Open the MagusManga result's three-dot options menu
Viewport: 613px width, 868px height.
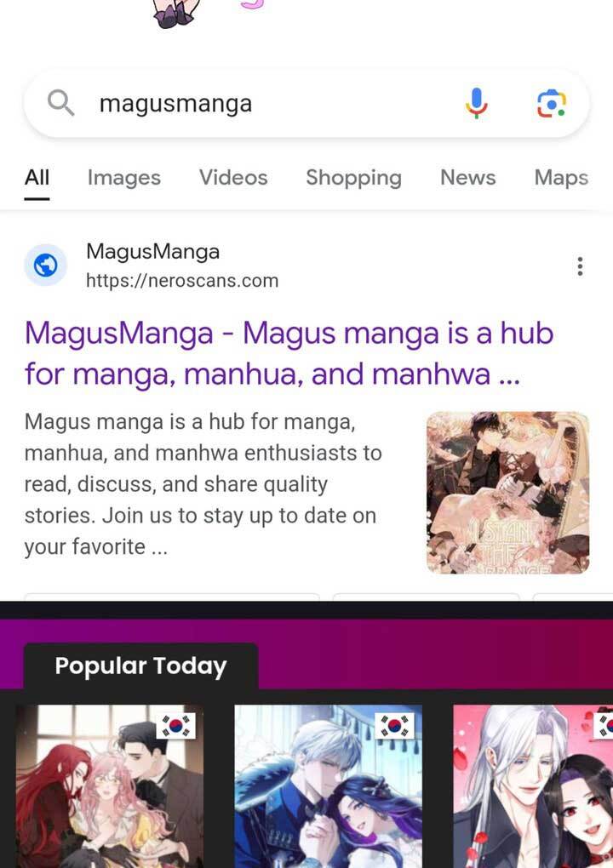580,266
